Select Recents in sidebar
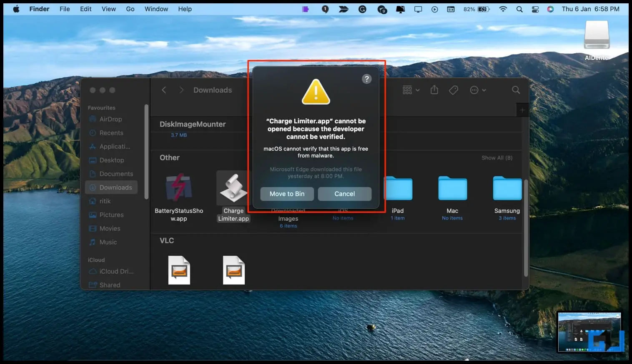 (111, 133)
